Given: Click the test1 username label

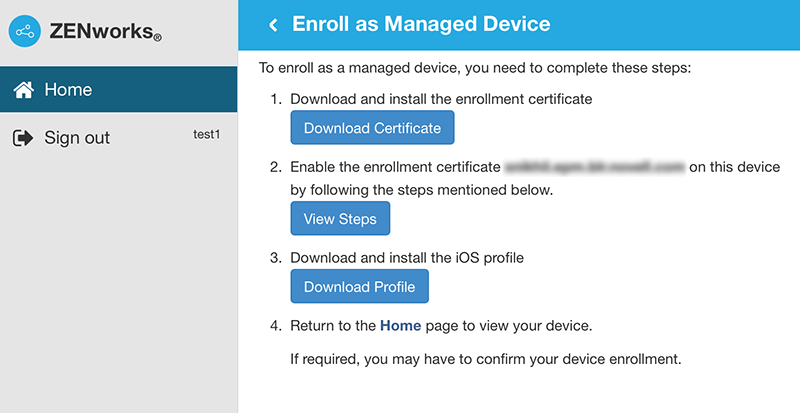Looking at the screenshot, I should pos(206,134).
